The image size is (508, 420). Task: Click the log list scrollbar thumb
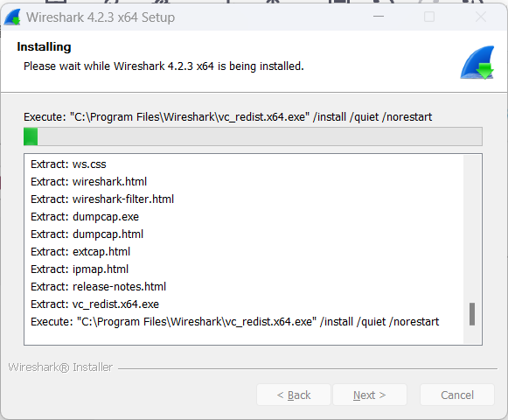[472, 314]
